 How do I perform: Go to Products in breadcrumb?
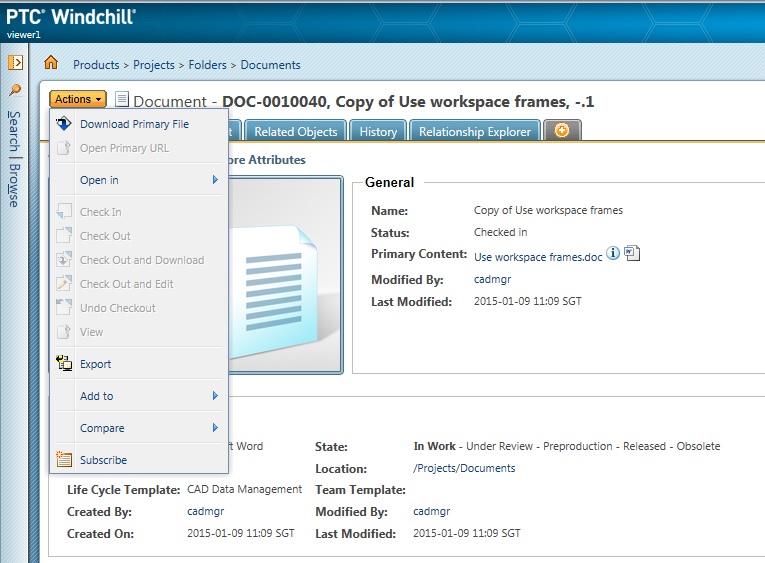(x=96, y=64)
